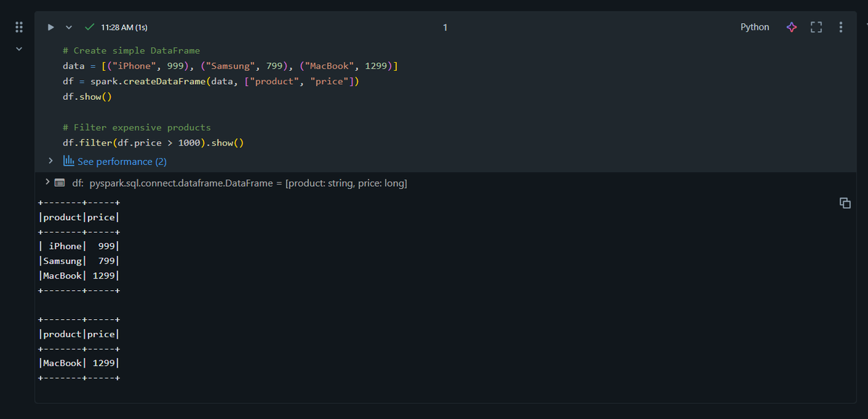Image resolution: width=868 pixels, height=419 pixels.
Task: Open the Python language selector
Action: (755, 27)
